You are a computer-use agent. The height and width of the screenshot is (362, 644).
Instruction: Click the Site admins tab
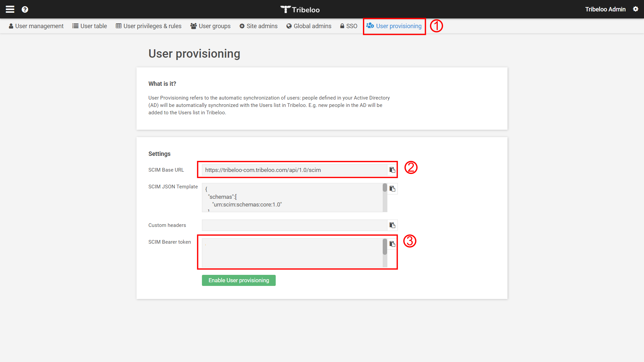point(259,26)
